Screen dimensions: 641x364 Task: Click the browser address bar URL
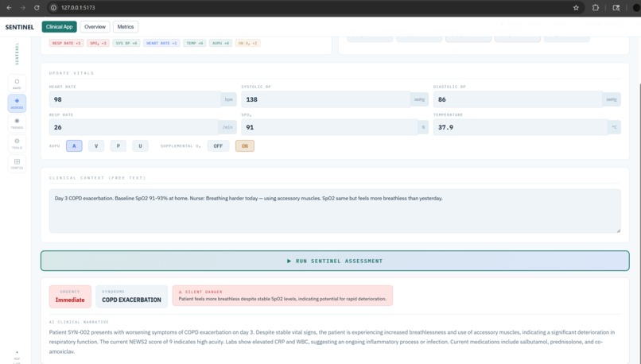(78, 8)
